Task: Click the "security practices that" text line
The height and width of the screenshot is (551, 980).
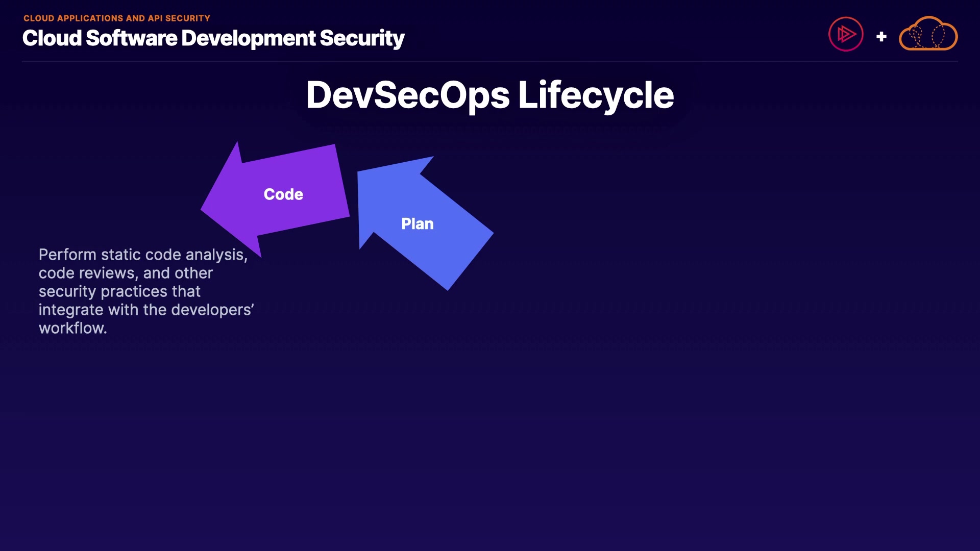Action: coord(119,291)
